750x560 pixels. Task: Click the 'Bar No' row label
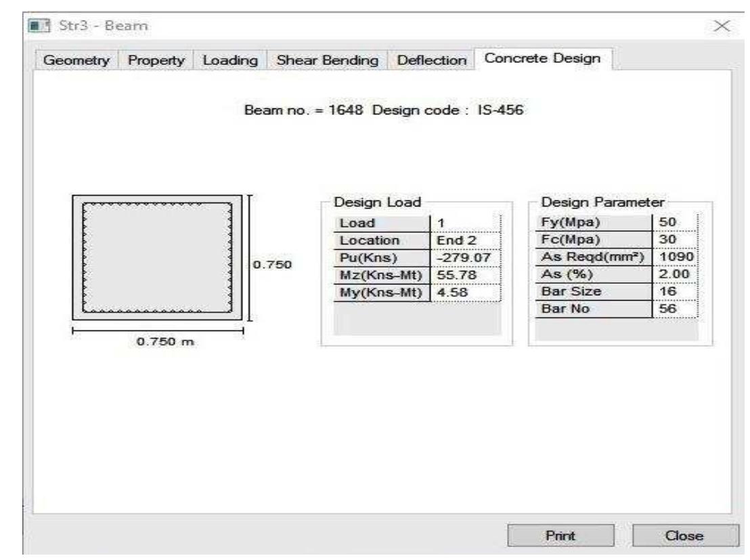(594, 309)
